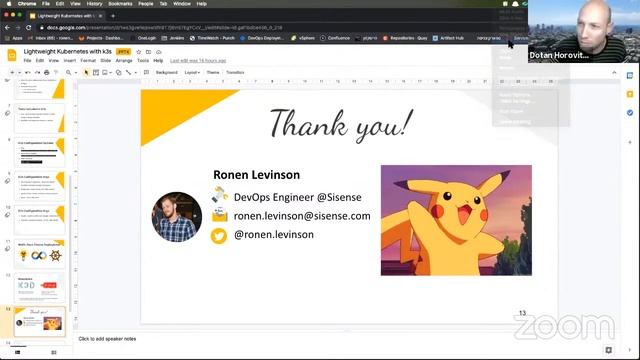Open the Tasks side panel icon
The image size is (640, 360).
click(x=630, y=112)
